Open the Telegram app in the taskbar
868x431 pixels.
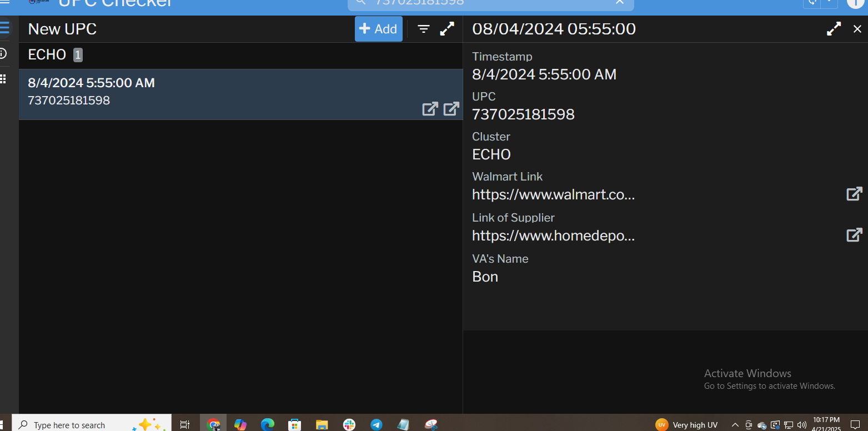coord(376,425)
